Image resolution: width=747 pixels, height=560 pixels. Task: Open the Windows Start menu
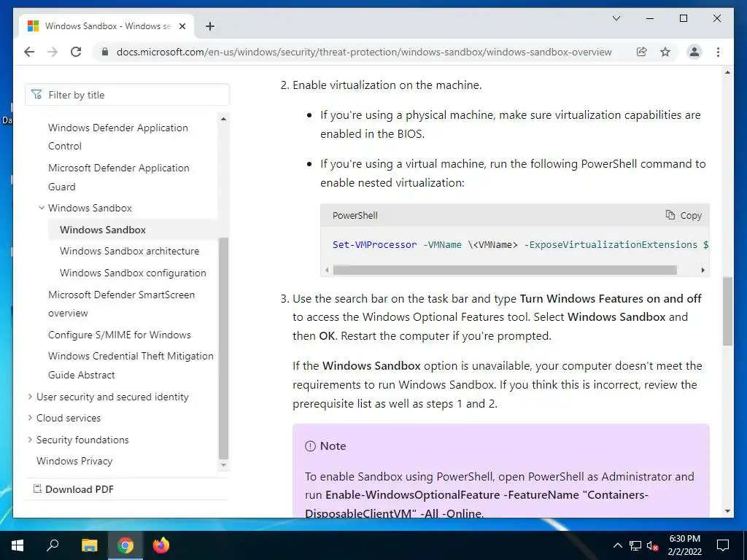pos(18,545)
